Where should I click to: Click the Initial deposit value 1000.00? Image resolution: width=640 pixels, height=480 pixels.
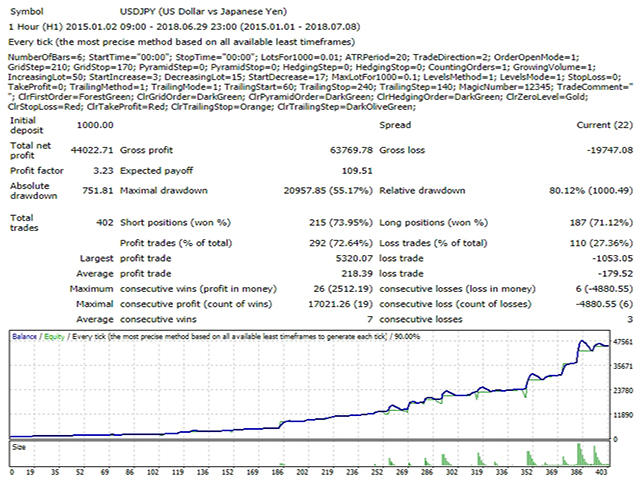tap(95, 125)
